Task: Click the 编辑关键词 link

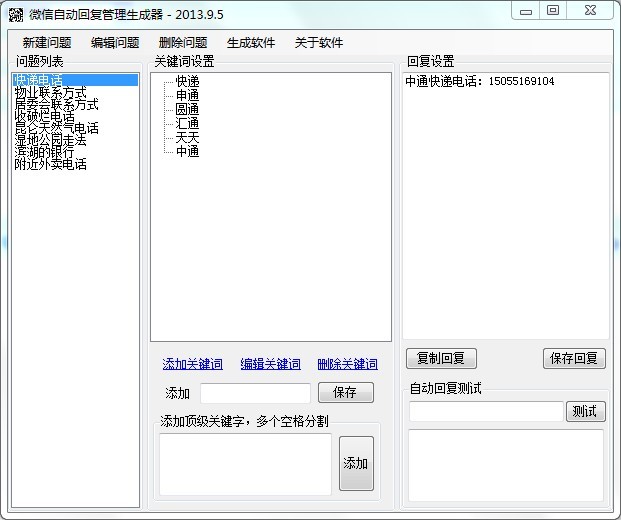Action: [x=270, y=364]
